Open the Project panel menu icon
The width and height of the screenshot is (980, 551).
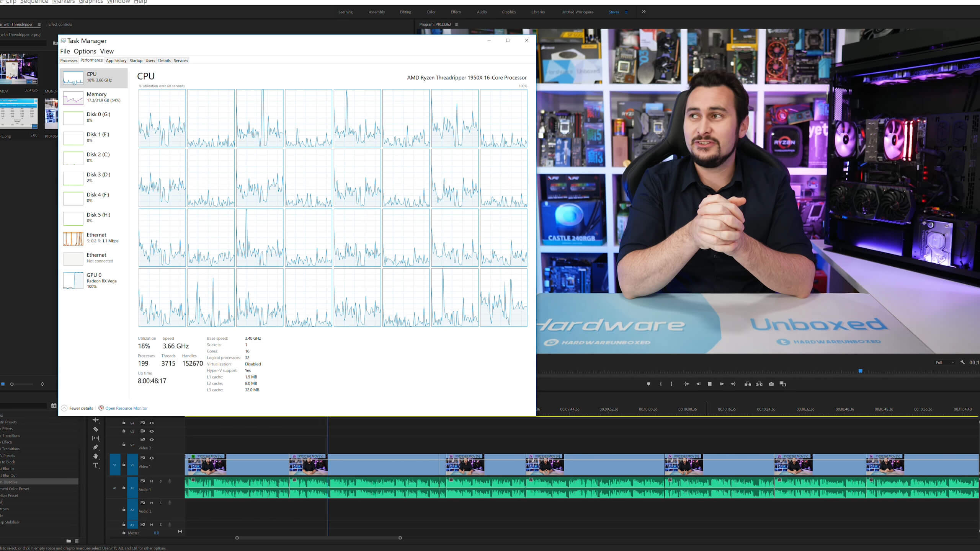tap(39, 24)
